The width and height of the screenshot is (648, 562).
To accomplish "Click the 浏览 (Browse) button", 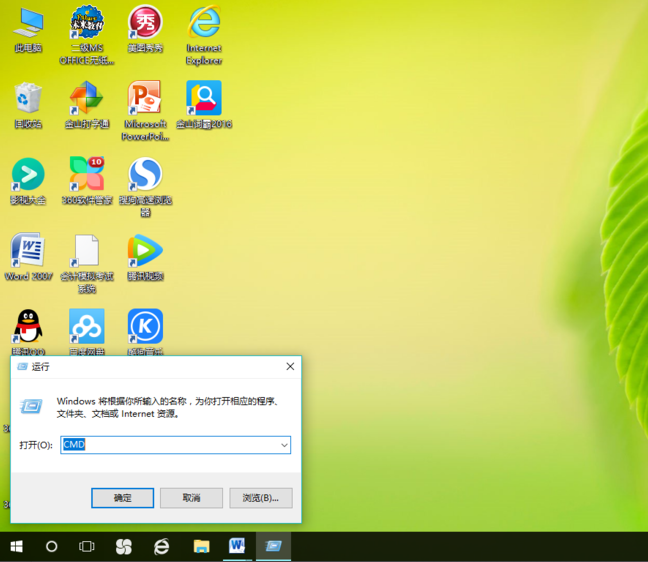I will pos(261,497).
